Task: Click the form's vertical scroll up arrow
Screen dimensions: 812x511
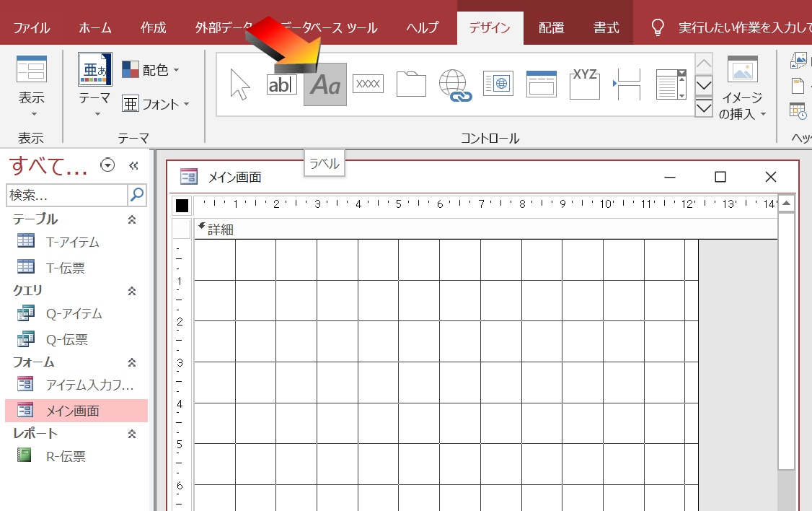Action: (x=786, y=203)
